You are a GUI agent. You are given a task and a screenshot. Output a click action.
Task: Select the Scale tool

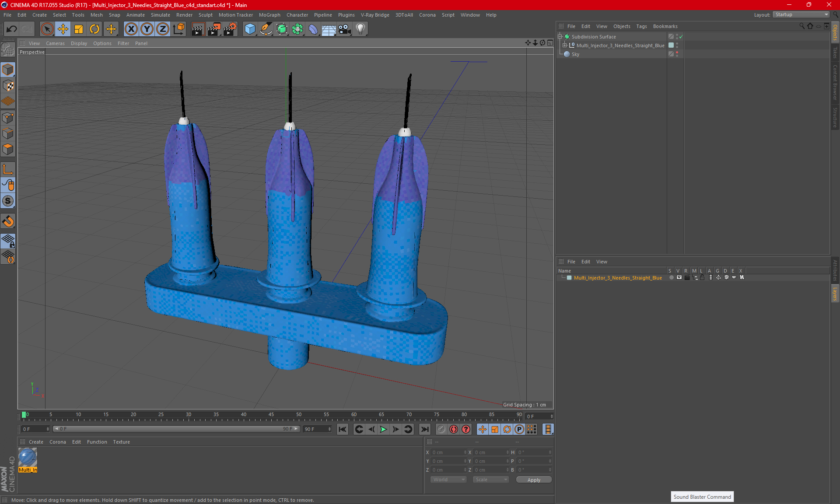[x=79, y=29]
